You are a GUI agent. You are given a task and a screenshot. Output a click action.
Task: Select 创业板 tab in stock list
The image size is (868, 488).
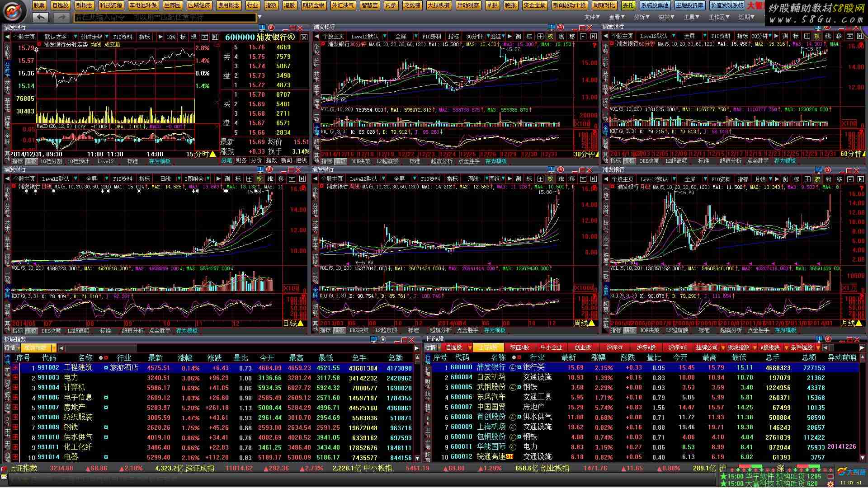[583, 347]
